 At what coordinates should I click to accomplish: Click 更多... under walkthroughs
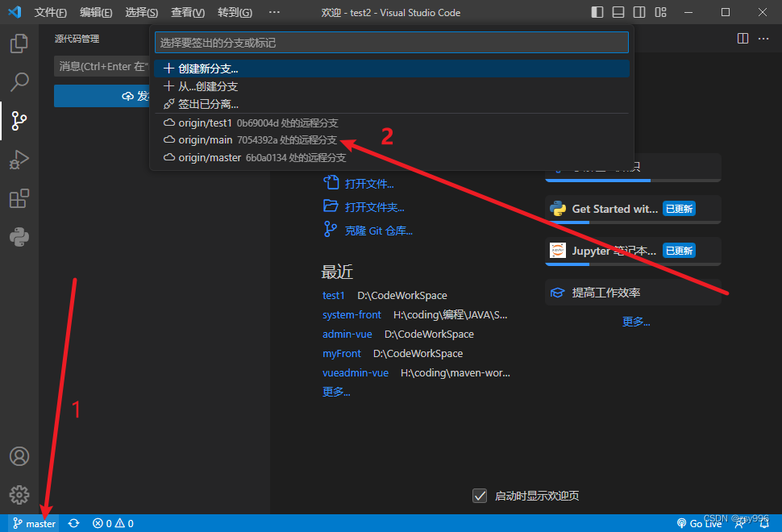pos(636,322)
